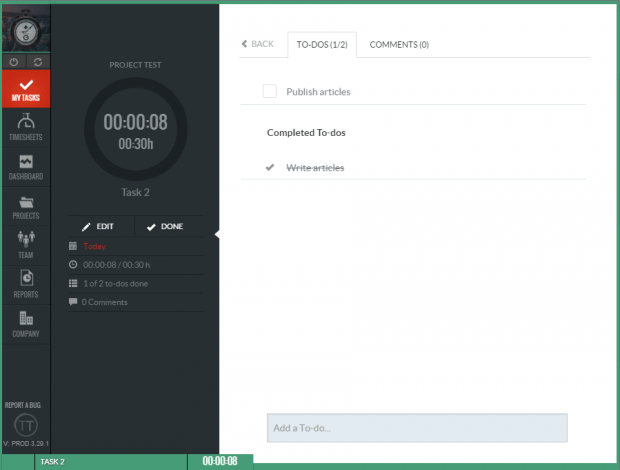Open the Projects section

[x=26, y=207]
